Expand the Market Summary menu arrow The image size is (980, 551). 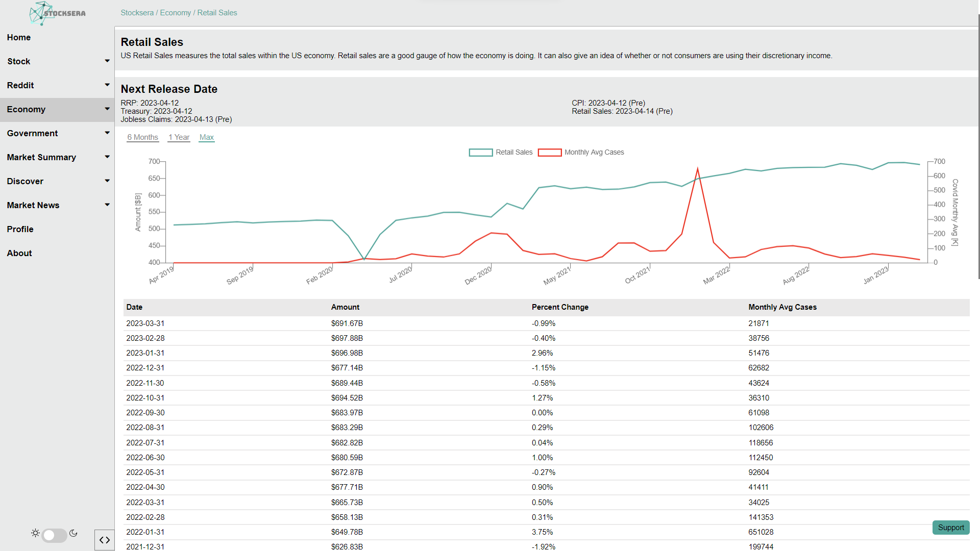107,157
